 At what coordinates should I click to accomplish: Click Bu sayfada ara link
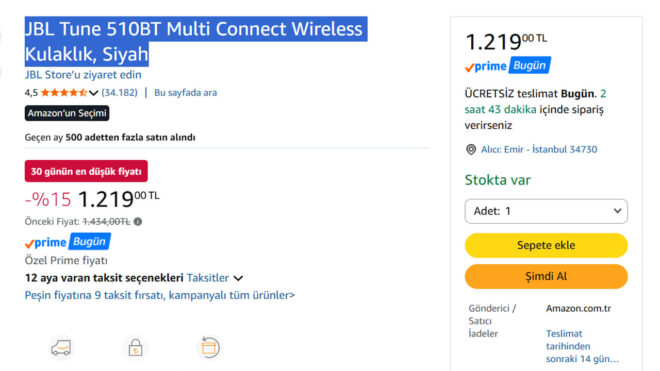click(185, 93)
